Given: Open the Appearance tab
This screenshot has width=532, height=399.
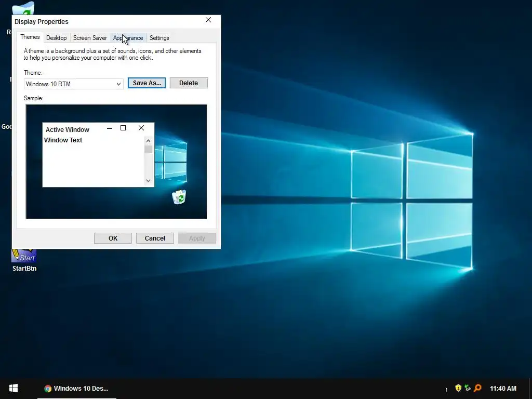Looking at the screenshot, I should click(x=128, y=38).
